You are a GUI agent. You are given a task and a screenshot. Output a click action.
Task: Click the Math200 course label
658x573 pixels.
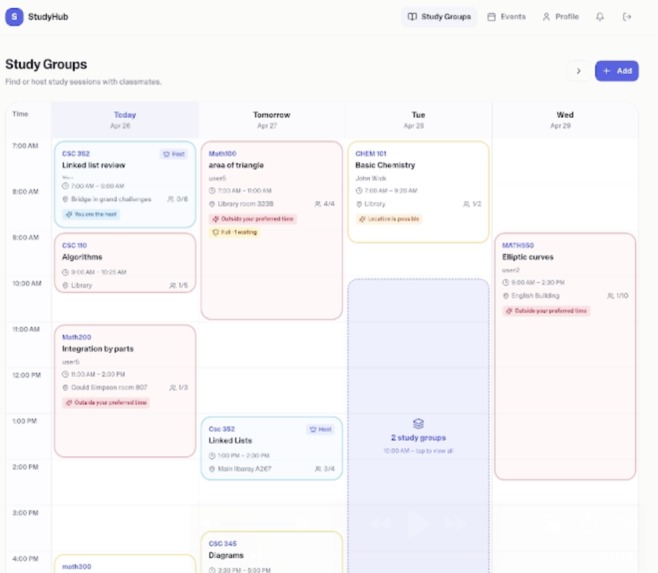click(x=76, y=337)
